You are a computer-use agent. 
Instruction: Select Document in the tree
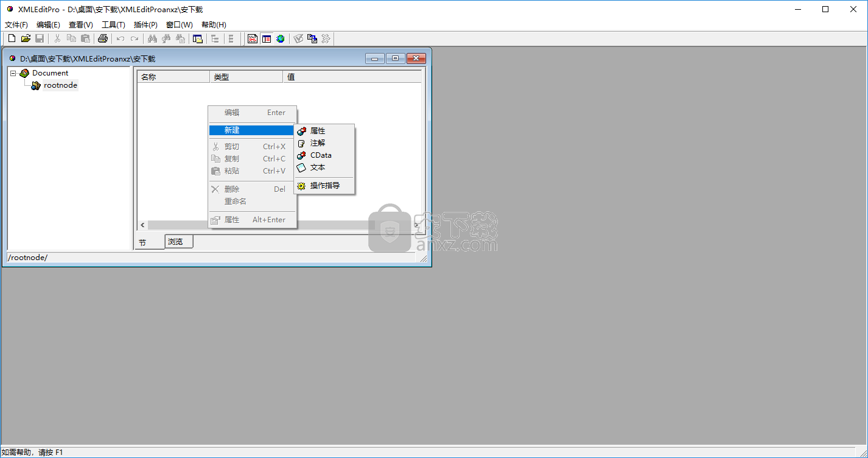click(x=50, y=73)
